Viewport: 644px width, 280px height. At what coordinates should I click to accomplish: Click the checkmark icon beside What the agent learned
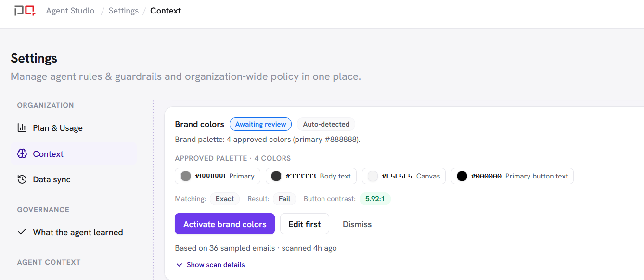click(x=22, y=232)
